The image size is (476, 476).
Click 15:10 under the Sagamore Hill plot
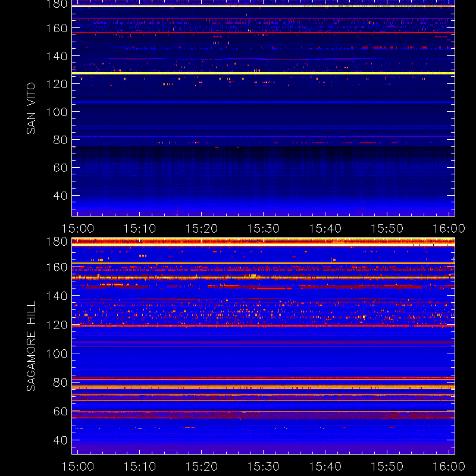[140, 466]
